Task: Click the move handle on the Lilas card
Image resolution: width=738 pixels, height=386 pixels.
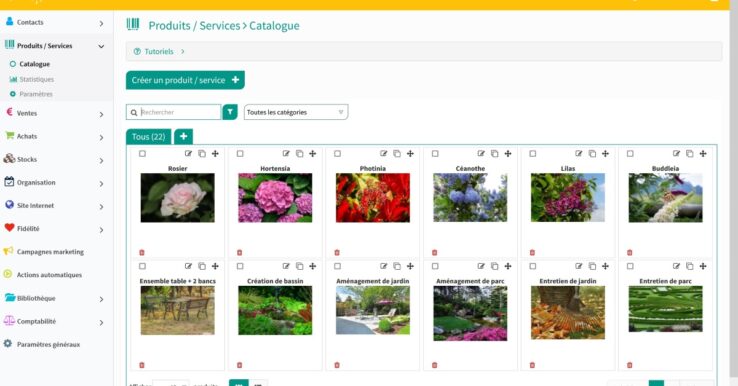Action: click(605, 153)
